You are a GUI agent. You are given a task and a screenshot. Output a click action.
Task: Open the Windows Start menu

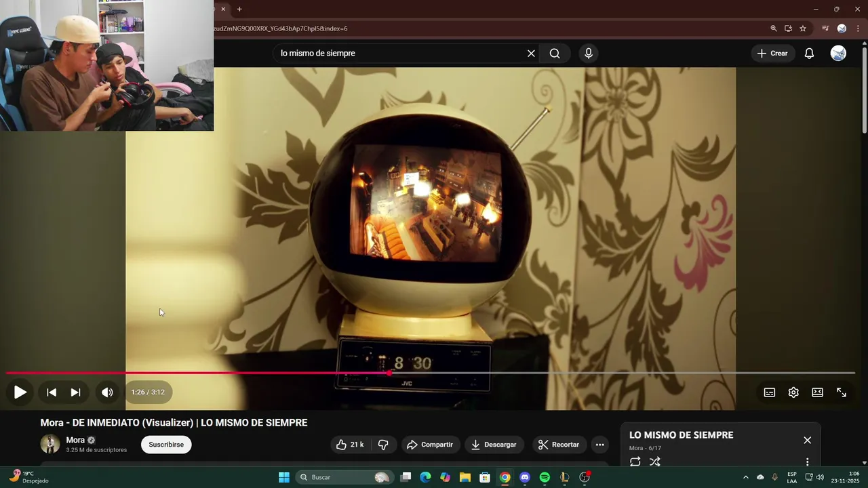(284, 477)
